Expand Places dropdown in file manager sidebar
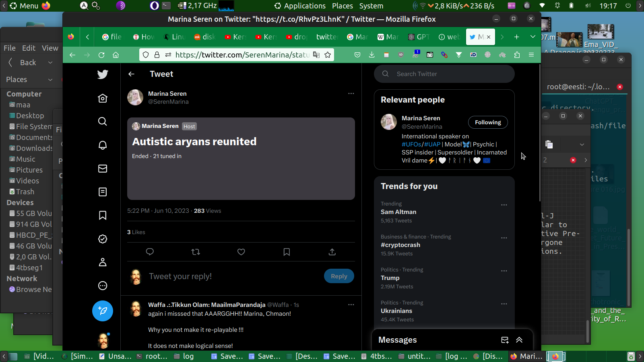644x362 pixels. pyautogui.click(x=50, y=80)
